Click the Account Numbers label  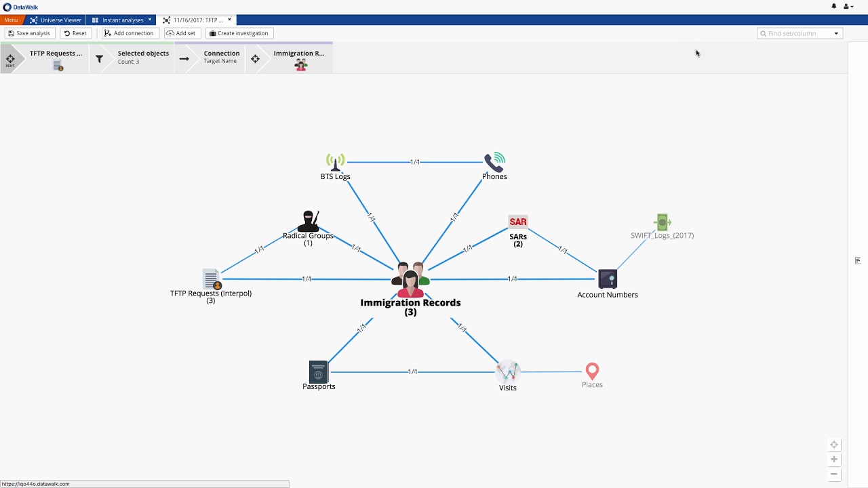pos(608,295)
